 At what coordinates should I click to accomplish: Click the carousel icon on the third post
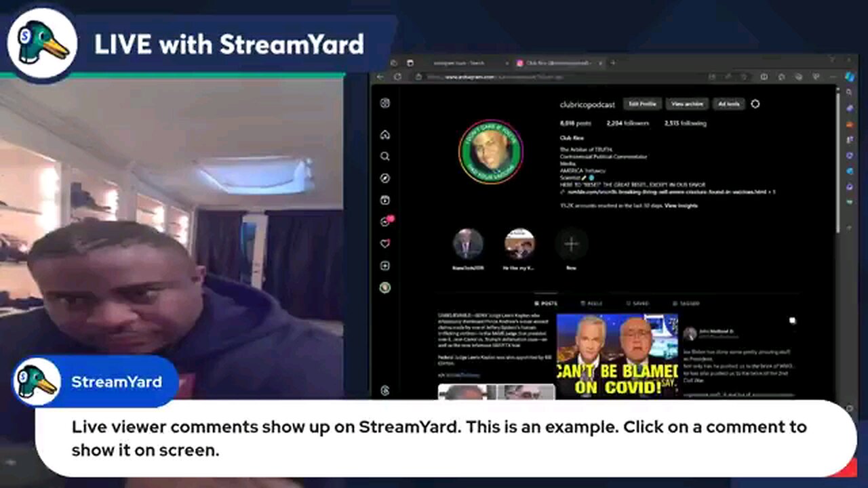[x=791, y=321]
